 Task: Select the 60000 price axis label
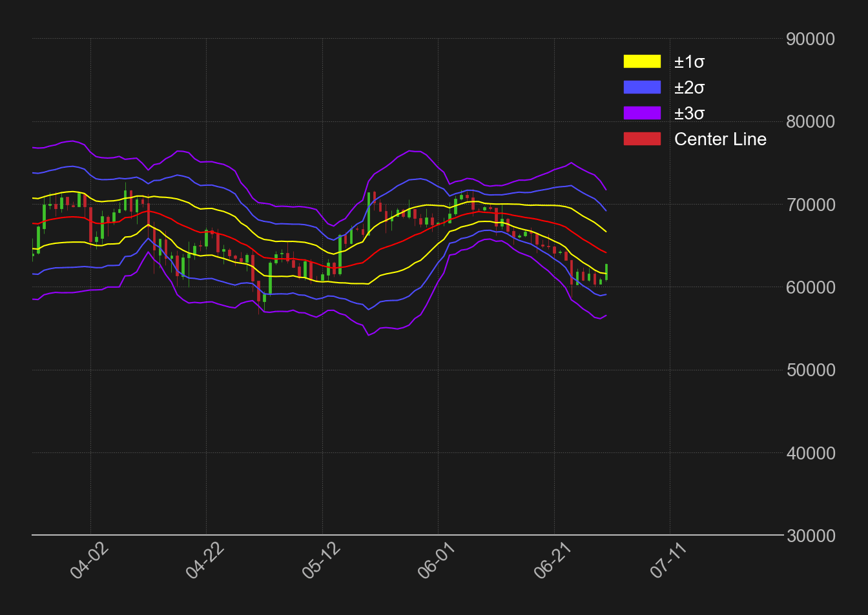coord(810,287)
